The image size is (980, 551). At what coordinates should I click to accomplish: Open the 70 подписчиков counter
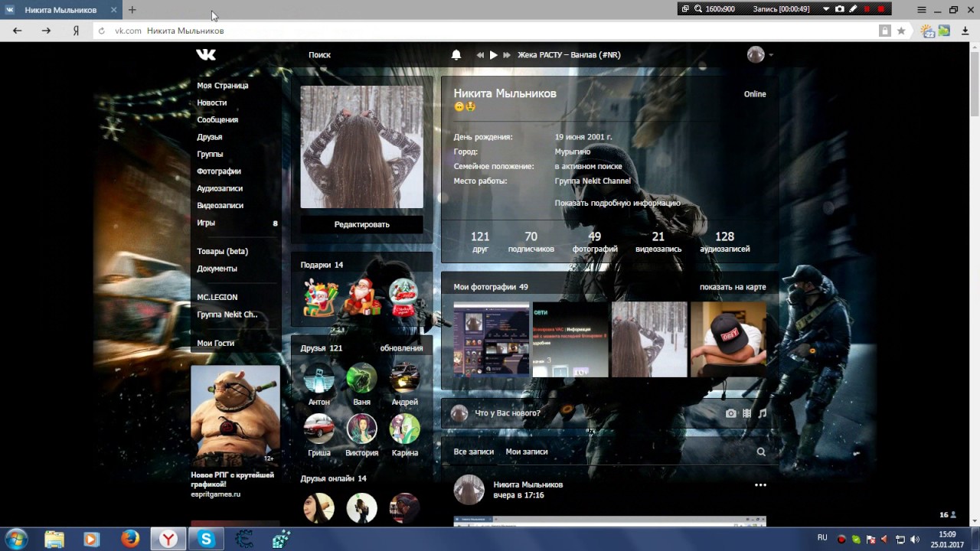click(531, 242)
